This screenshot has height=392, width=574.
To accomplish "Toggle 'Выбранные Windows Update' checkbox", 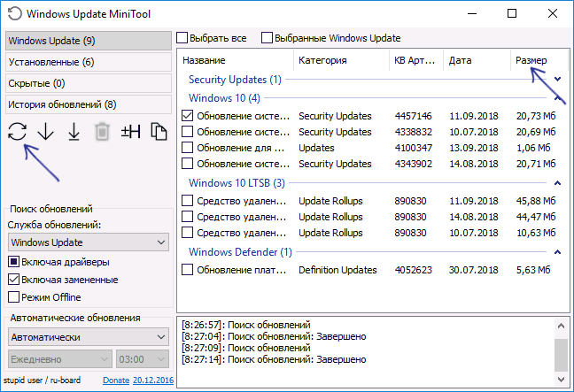I will [x=267, y=38].
